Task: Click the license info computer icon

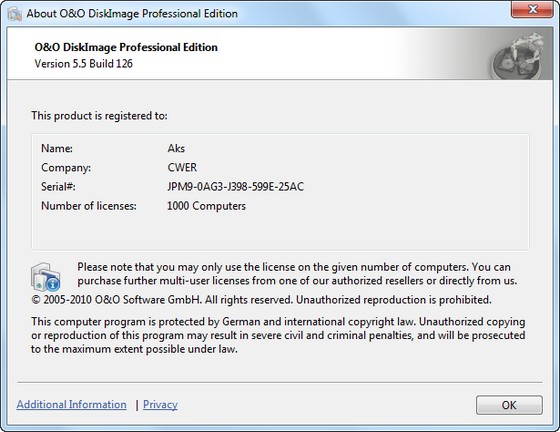Action: coord(45,277)
